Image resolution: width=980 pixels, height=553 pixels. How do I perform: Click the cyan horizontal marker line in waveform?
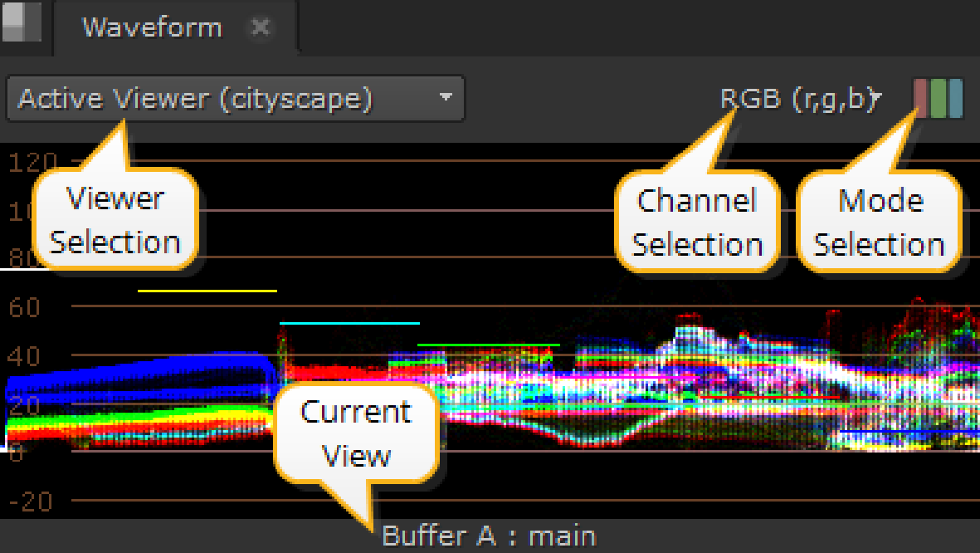[349, 323]
